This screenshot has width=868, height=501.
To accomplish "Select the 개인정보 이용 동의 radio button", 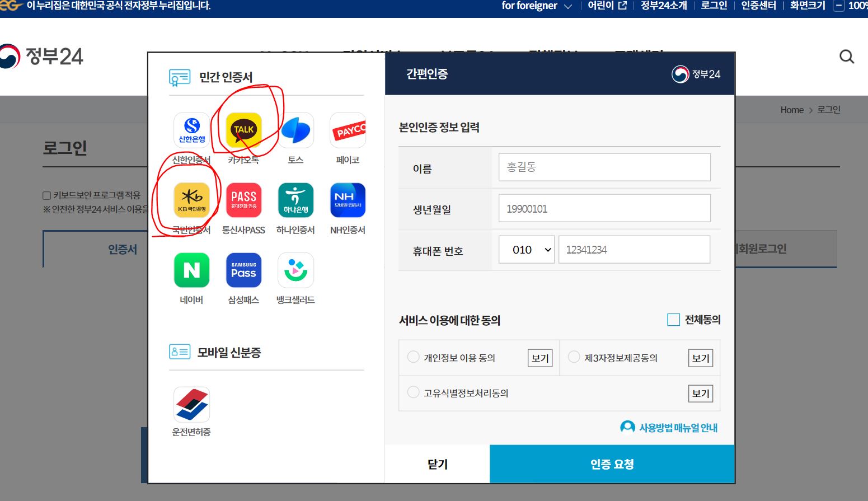I will pos(413,357).
